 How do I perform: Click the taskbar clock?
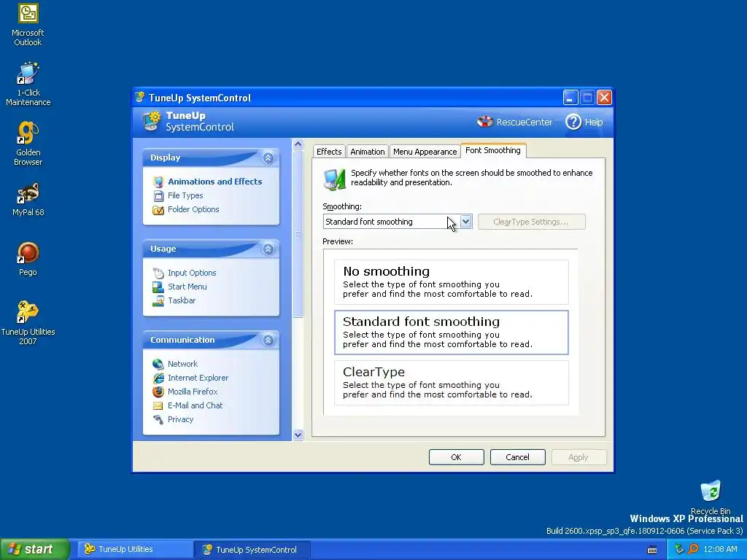click(720, 549)
